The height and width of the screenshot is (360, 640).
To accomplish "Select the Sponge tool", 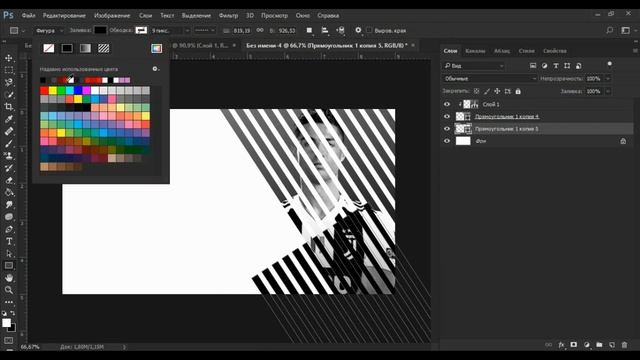I will 9,217.
